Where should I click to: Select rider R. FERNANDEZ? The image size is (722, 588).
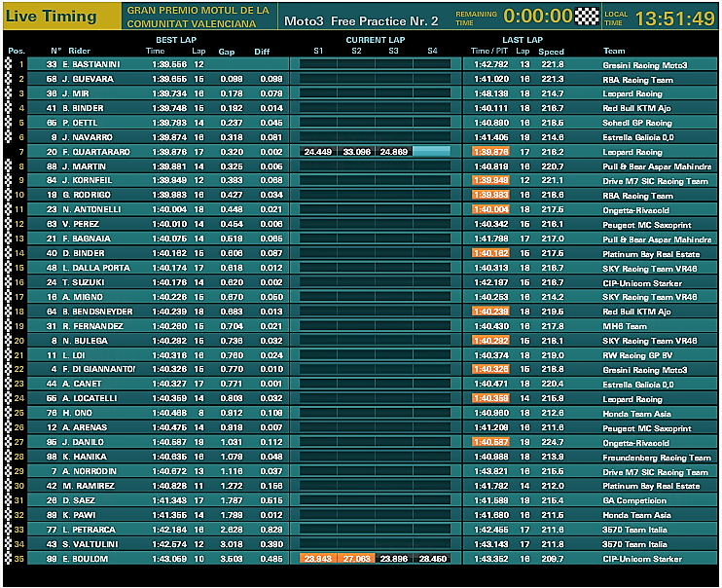(x=93, y=326)
